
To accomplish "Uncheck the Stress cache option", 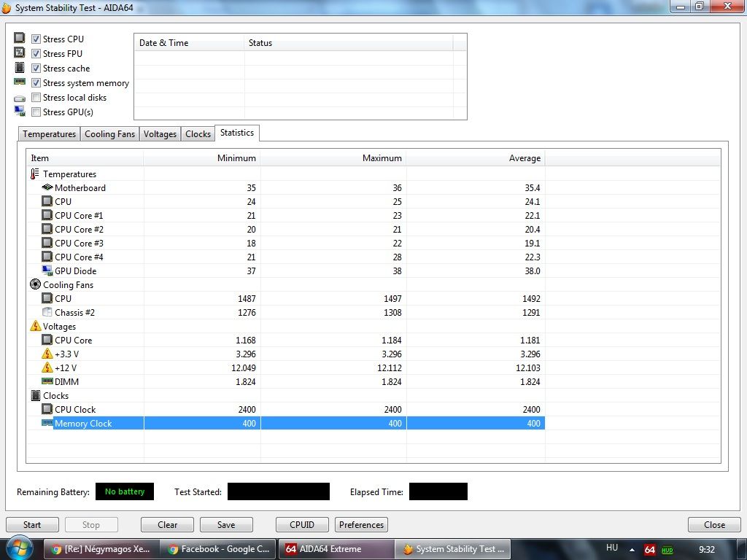I will coord(36,68).
